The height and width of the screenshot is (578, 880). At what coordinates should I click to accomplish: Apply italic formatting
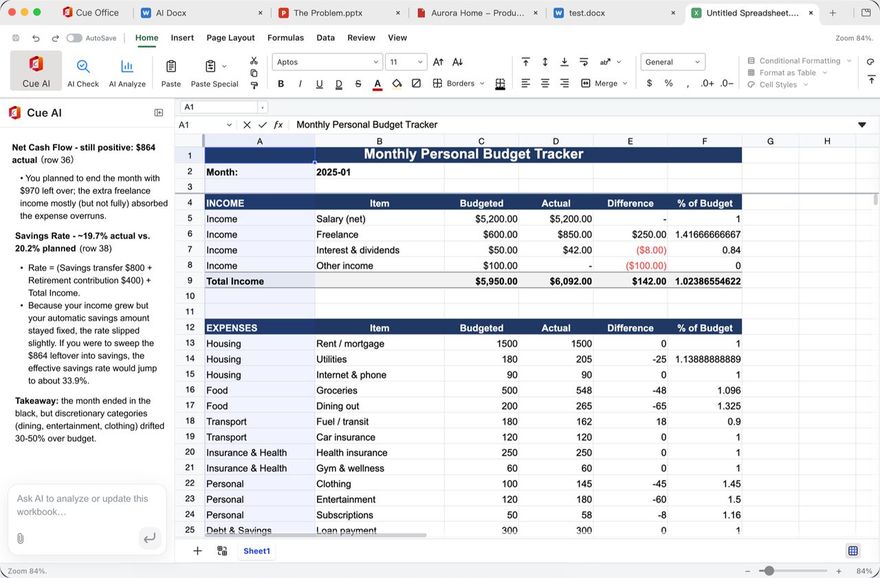pyautogui.click(x=300, y=84)
